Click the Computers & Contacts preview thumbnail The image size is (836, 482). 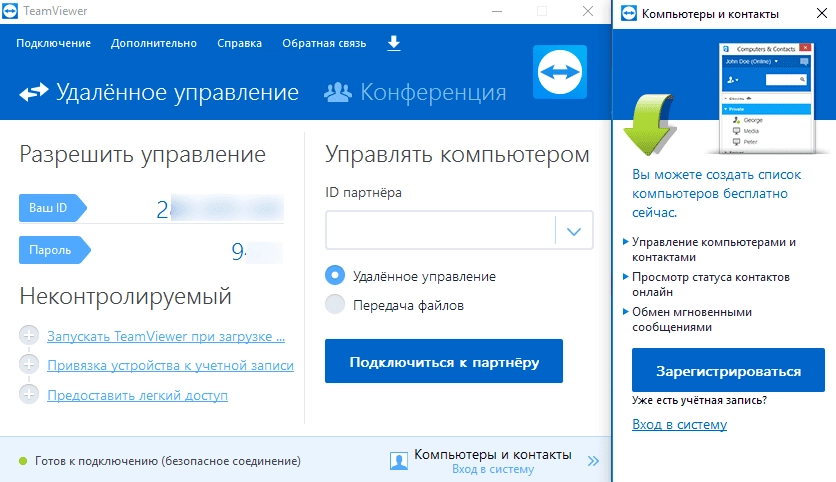766,99
